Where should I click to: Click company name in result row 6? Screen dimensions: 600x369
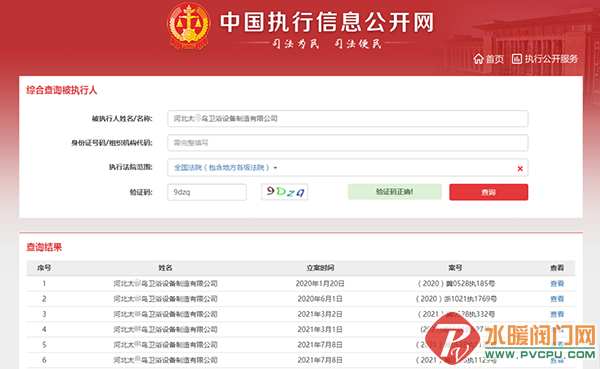tap(165, 360)
